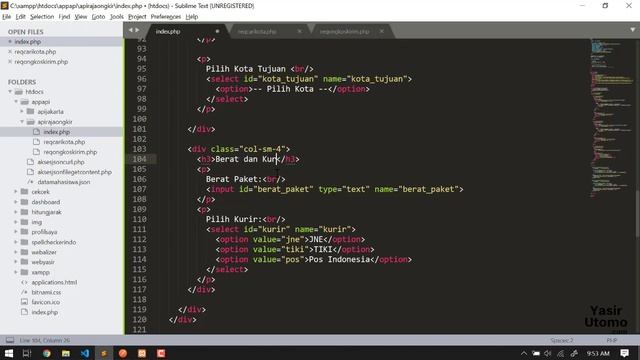This screenshot has height=360, width=640.
Task: Open the Selection menu
Action: click(42, 17)
